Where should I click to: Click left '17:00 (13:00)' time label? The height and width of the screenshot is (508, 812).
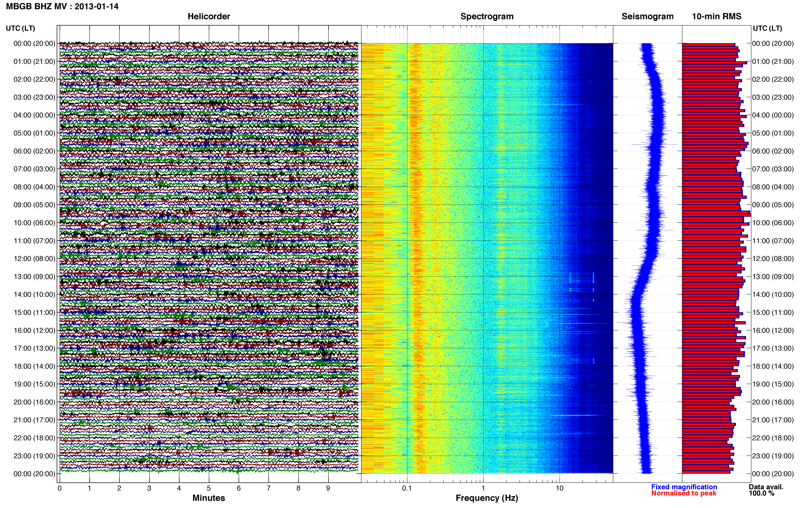(34, 348)
